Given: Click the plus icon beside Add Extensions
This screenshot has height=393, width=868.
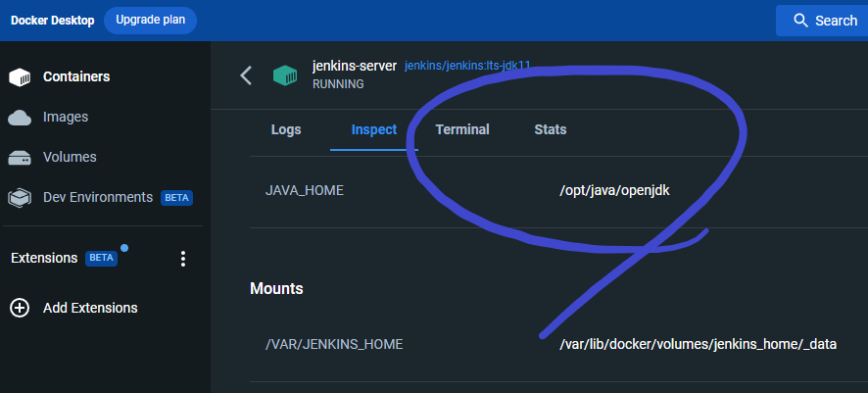Looking at the screenshot, I should [20, 308].
